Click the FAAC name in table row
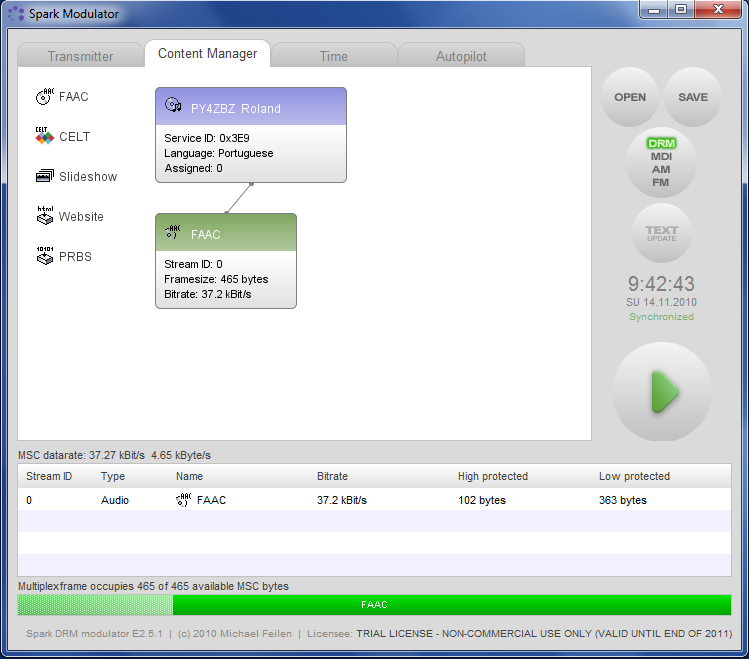 click(x=211, y=500)
